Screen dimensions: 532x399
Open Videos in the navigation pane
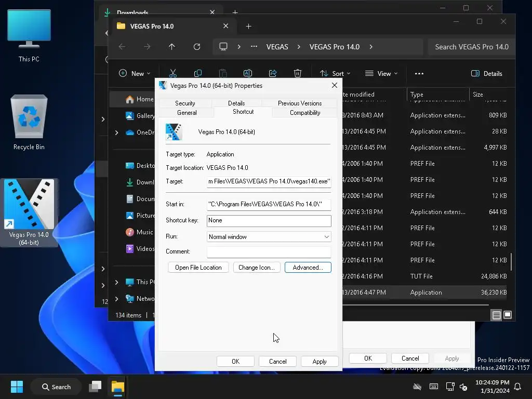140,249
